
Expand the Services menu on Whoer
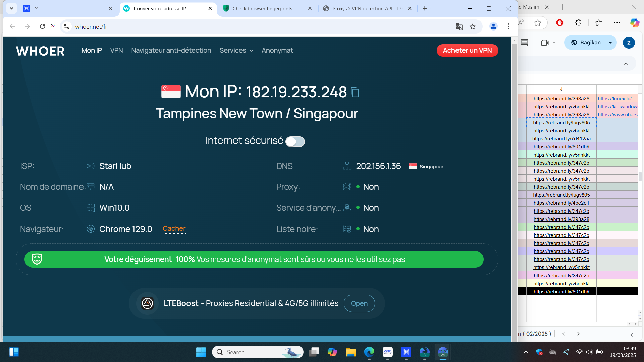click(236, 51)
